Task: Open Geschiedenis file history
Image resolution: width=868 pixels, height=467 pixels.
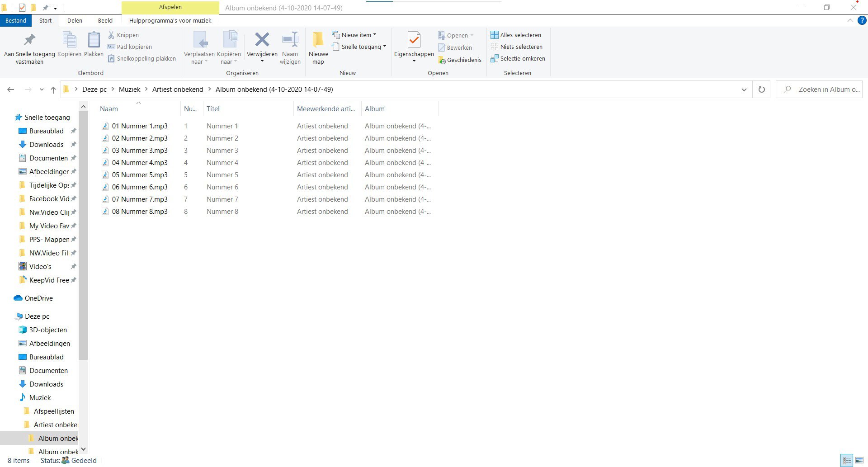Action: 459,60
